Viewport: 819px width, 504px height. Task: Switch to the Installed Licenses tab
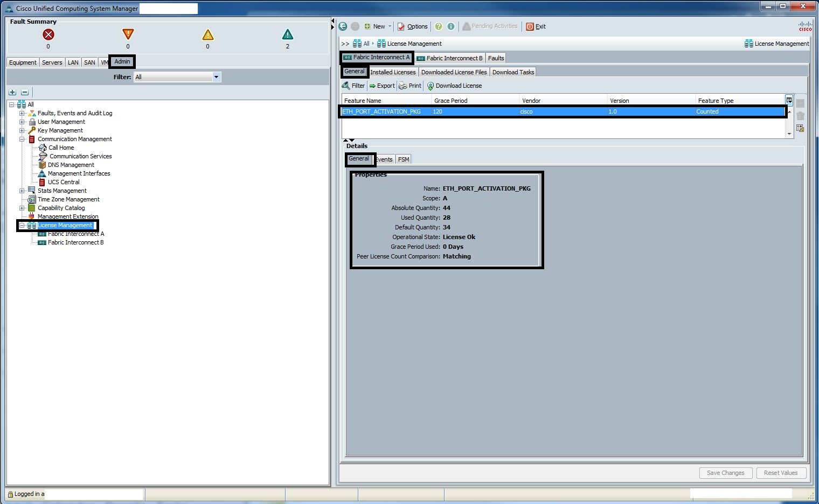(393, 72)
